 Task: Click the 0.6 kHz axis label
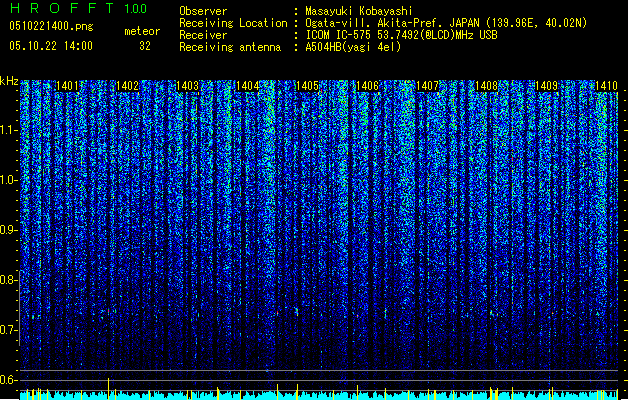(x=8, y=380)
